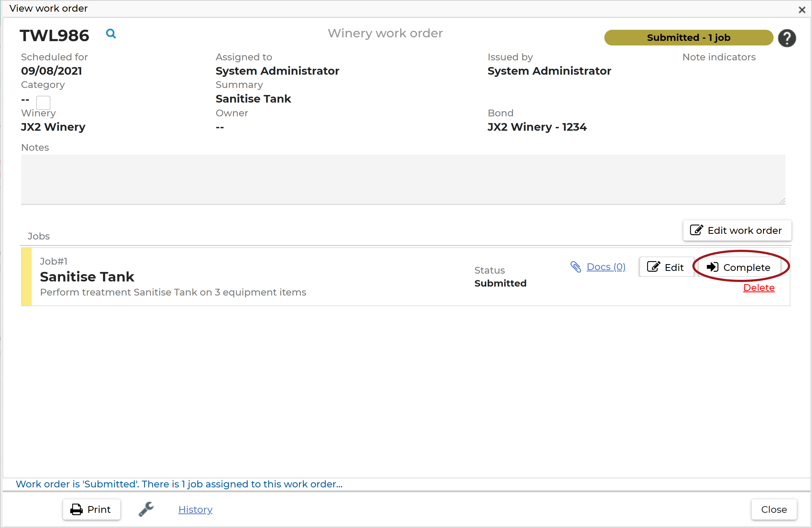Viewport: 812px width, 528px height.
Task: Click the Edit work order button
Action: 737,231
